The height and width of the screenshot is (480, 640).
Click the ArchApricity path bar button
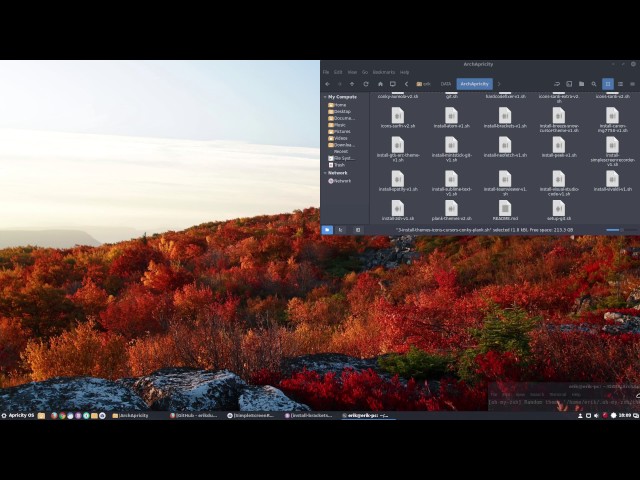[x=475, y=84]
